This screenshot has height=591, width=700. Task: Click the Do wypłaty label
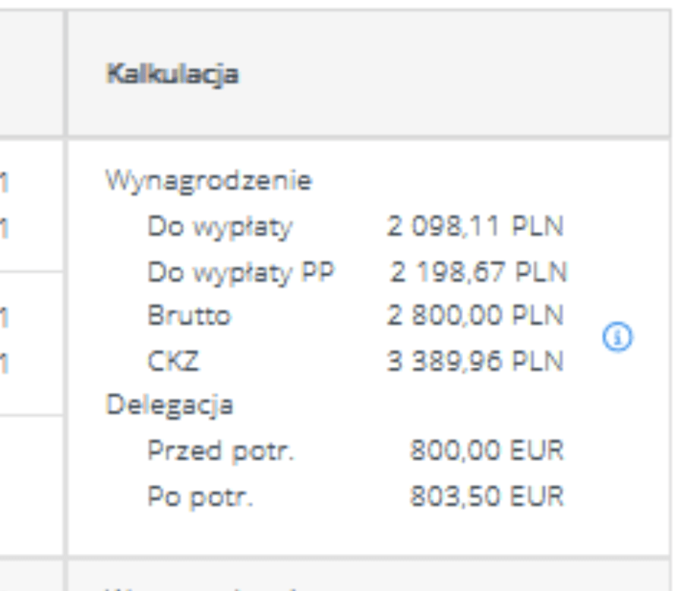coord(219,226)
